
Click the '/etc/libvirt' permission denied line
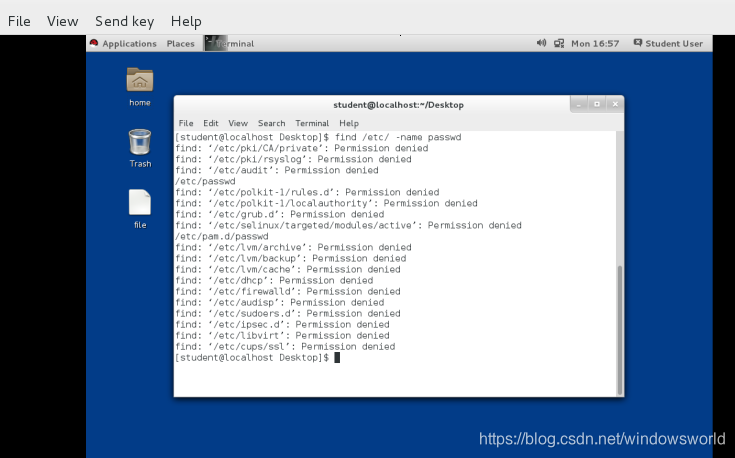coord(283,336)
